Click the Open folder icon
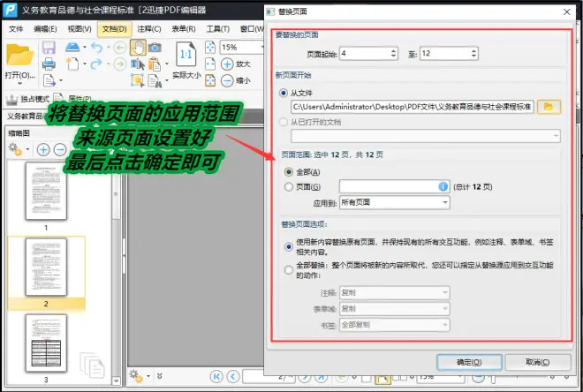This screenshot has width=583, height=392. (x=19, y=56)
